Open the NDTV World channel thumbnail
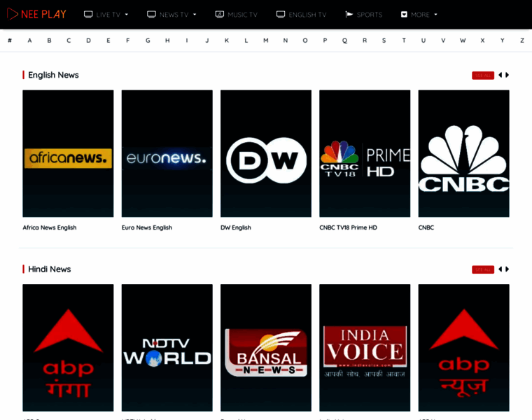532x420 pixels. pos(167,348)
